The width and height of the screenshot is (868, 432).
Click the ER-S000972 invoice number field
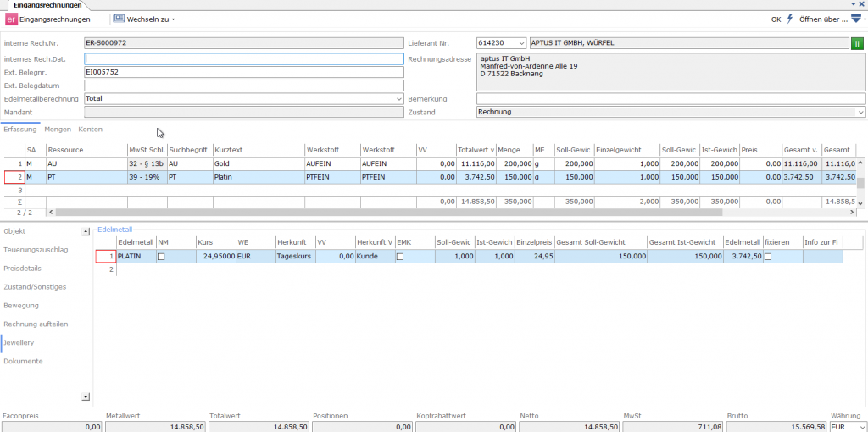(x=244, y=43)
